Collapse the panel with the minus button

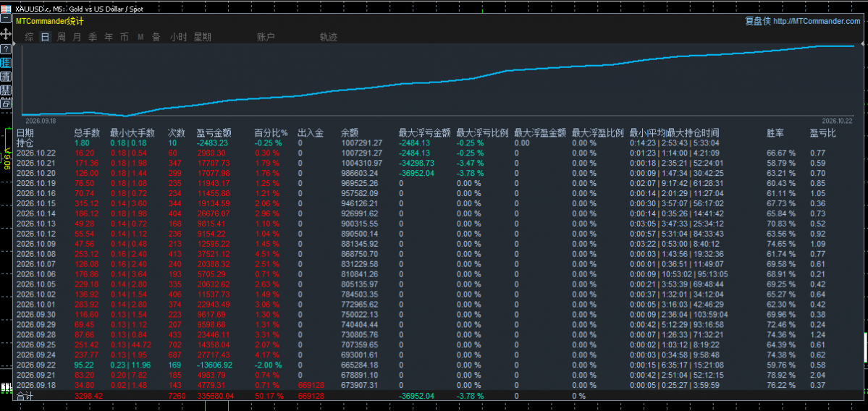(x=6, y=18)
